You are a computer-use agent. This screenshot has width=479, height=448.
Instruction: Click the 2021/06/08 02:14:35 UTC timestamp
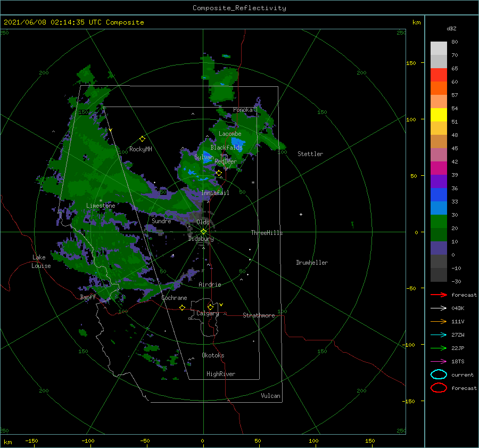point(73,22)
